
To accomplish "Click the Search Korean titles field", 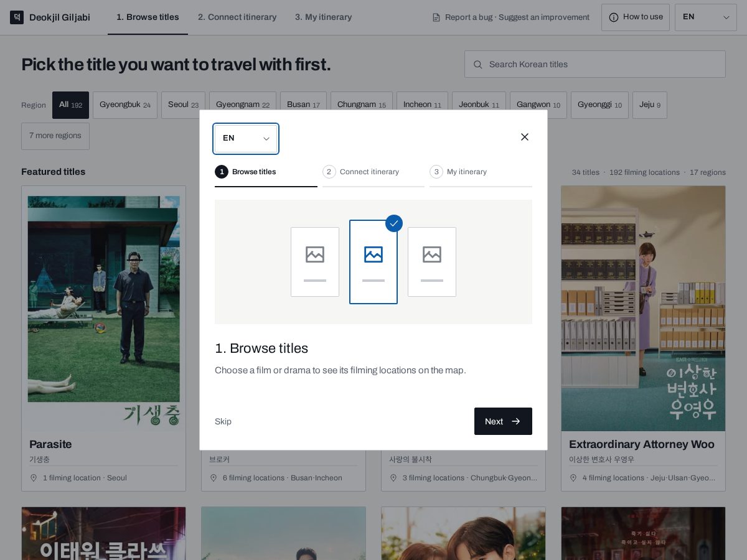I will click(x=595, y=64).
